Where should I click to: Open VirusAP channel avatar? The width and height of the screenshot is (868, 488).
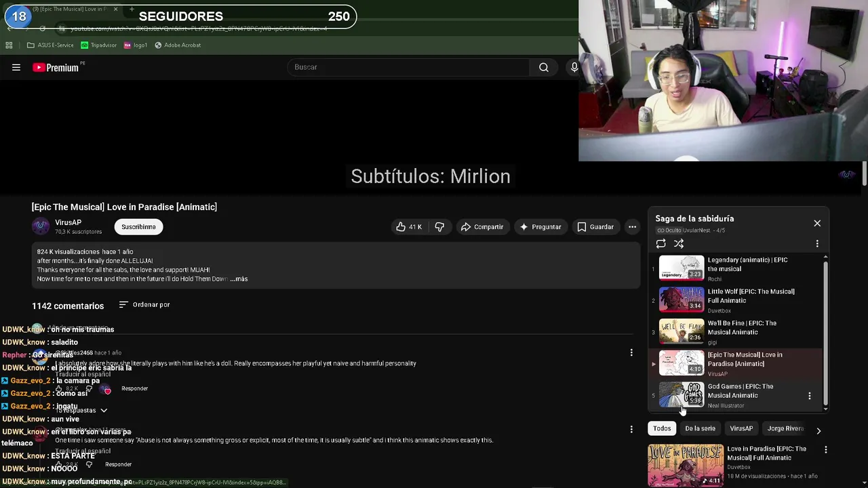(41, 226)
